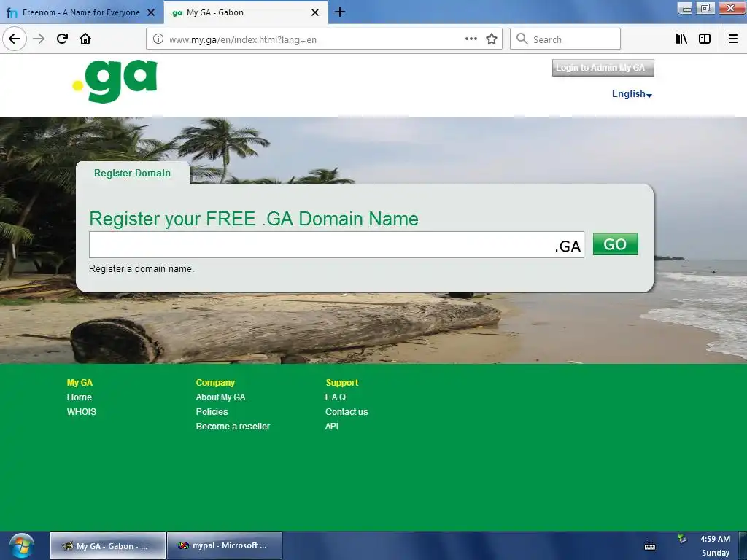The width and height of the screenshot is (747, 560).
Task: Go back with the browser back arrow
Action: tap(15, 39)
